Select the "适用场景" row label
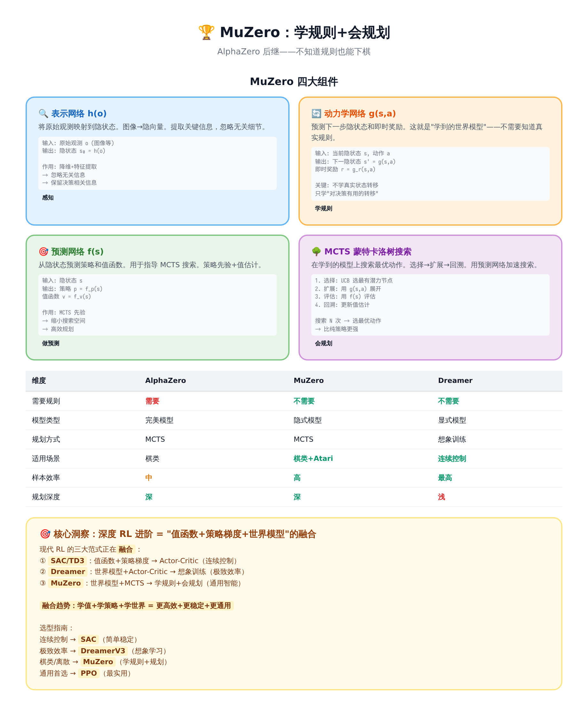This screenshot has height=714, width=588. (x=46, y=459)
